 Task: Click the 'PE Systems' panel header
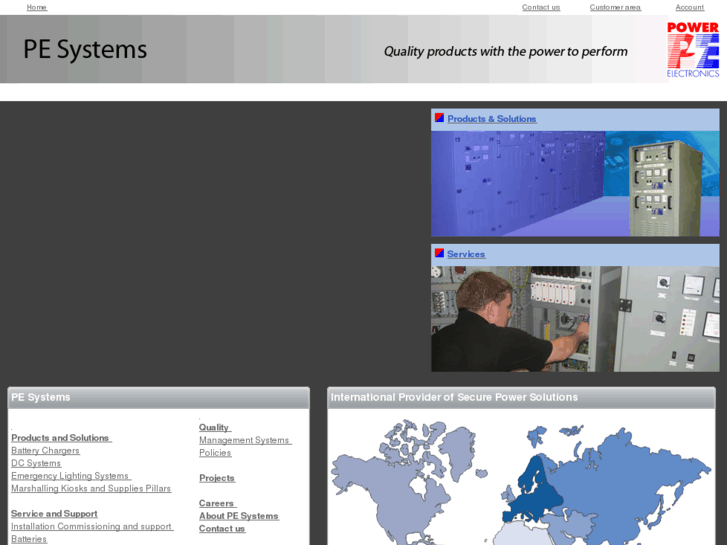click(159, 398)
